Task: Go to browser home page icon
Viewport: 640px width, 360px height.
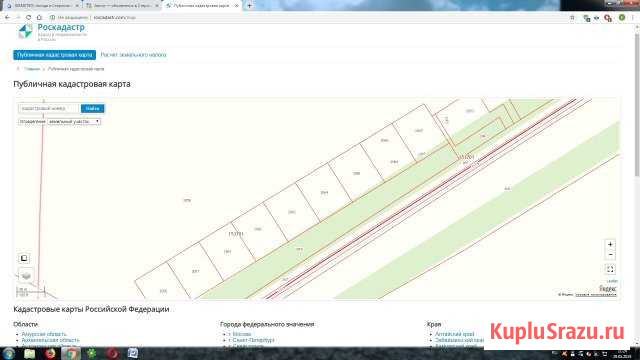Action: [39, 18]
